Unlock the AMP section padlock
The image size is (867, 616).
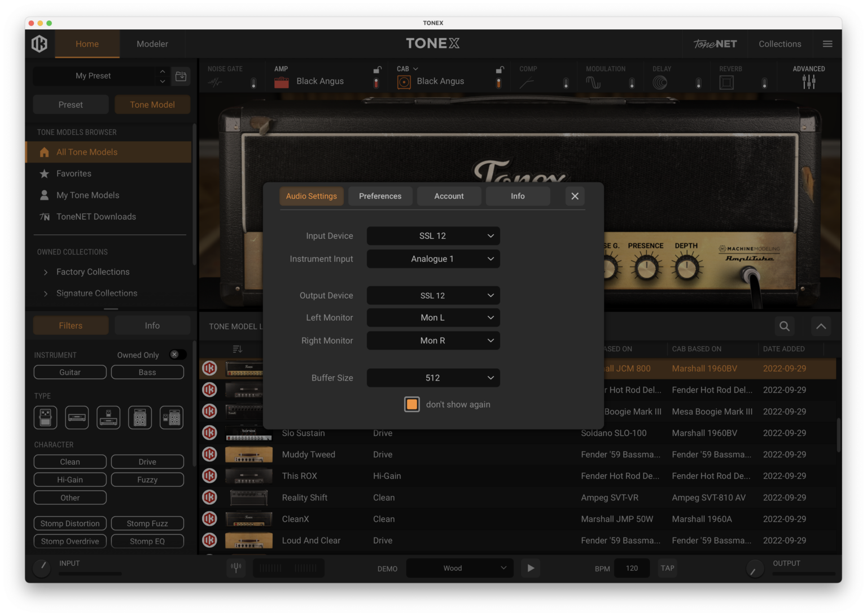coord(376,69)
